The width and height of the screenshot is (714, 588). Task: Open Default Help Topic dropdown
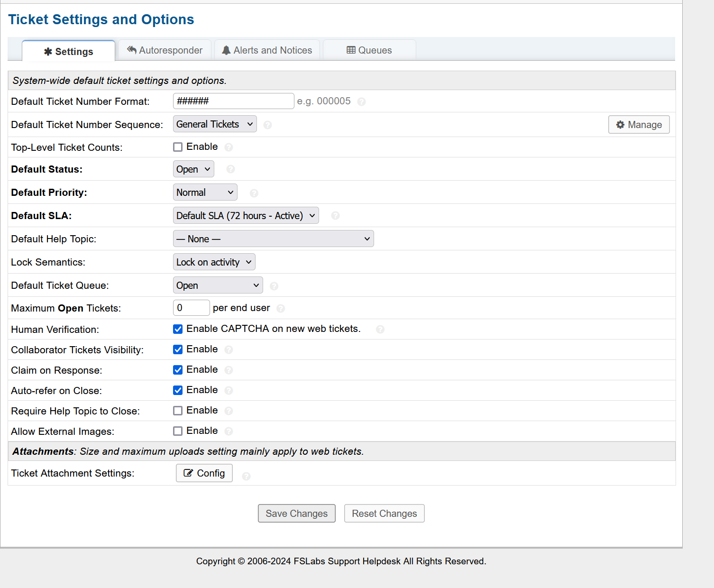click(273, 239)
